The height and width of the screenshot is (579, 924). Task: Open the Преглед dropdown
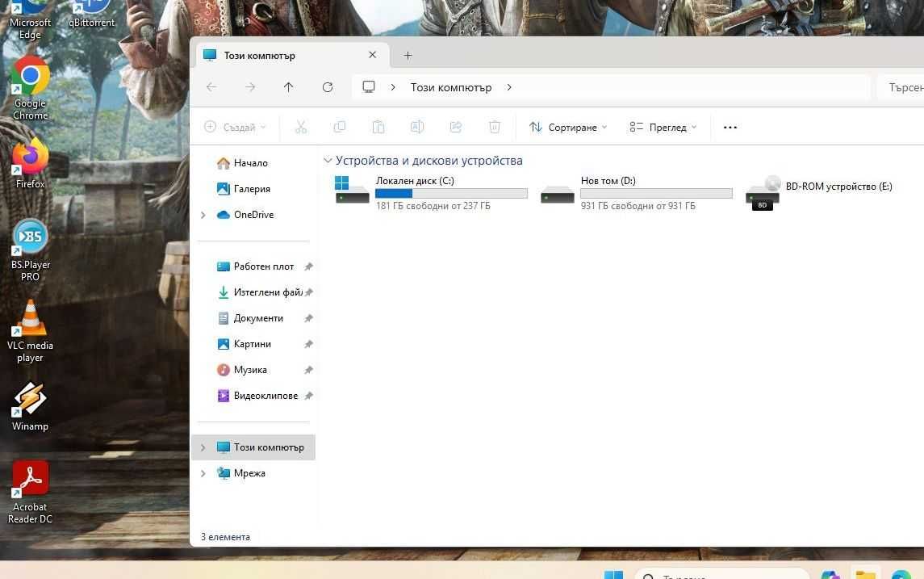point(663,128)
